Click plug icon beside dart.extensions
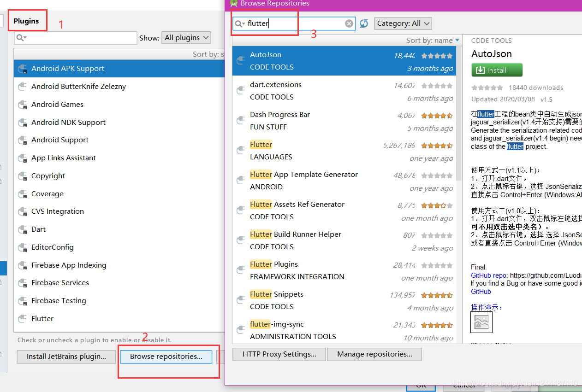The height and width of the screenshot is (392, 582). click(240, 90)
